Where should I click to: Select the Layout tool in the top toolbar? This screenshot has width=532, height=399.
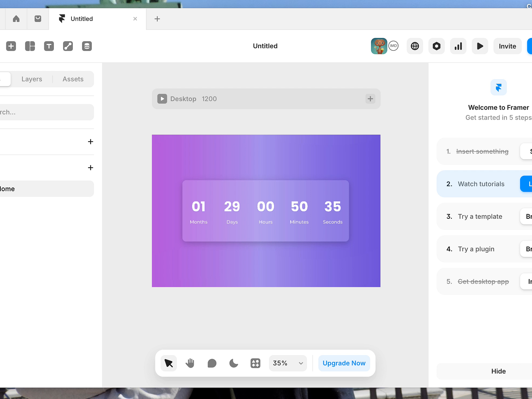pos(30,46)
